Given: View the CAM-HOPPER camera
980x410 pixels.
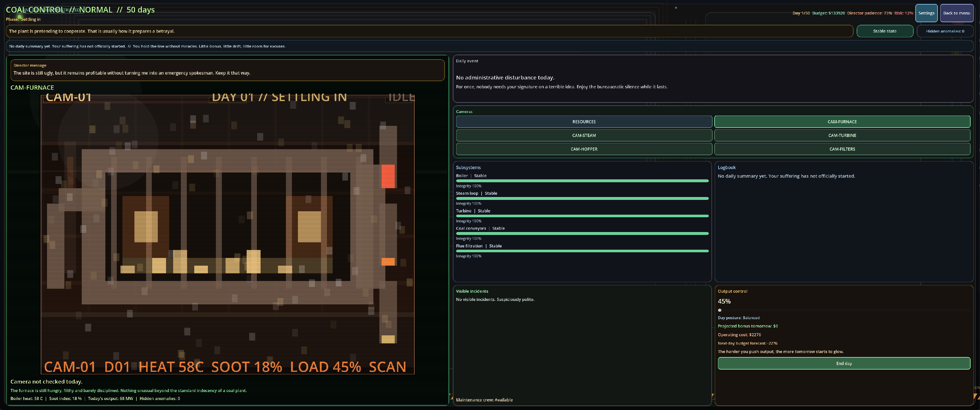Looking at the screenshot, I should [584, 149].
